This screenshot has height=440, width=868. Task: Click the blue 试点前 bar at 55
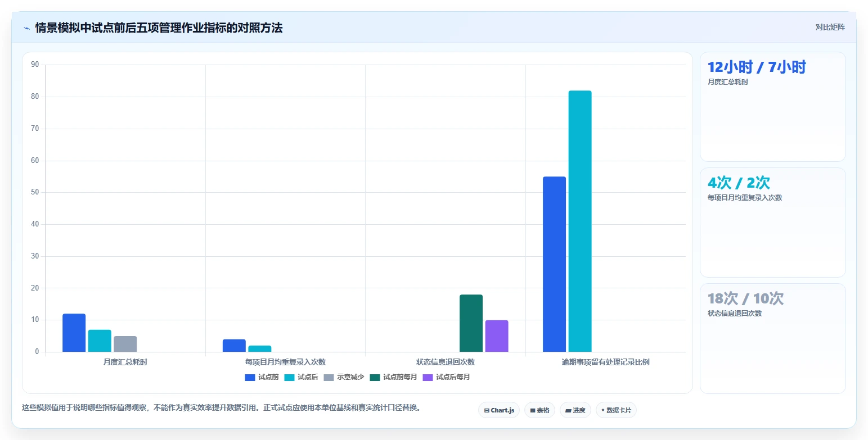pyautogui.click(x=554, y=264)
